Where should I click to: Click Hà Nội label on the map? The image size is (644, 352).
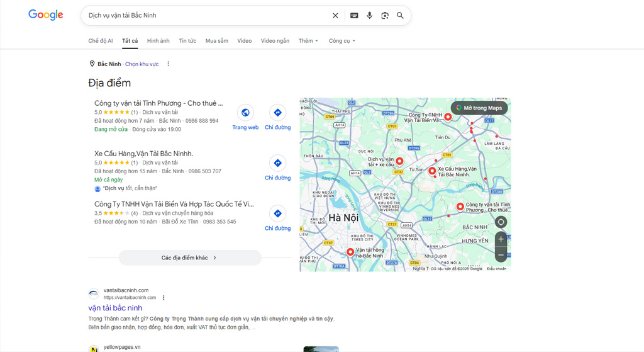pos(343,218)
